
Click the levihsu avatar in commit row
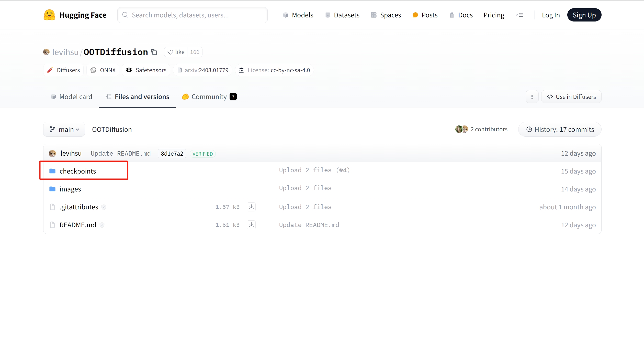52,154
